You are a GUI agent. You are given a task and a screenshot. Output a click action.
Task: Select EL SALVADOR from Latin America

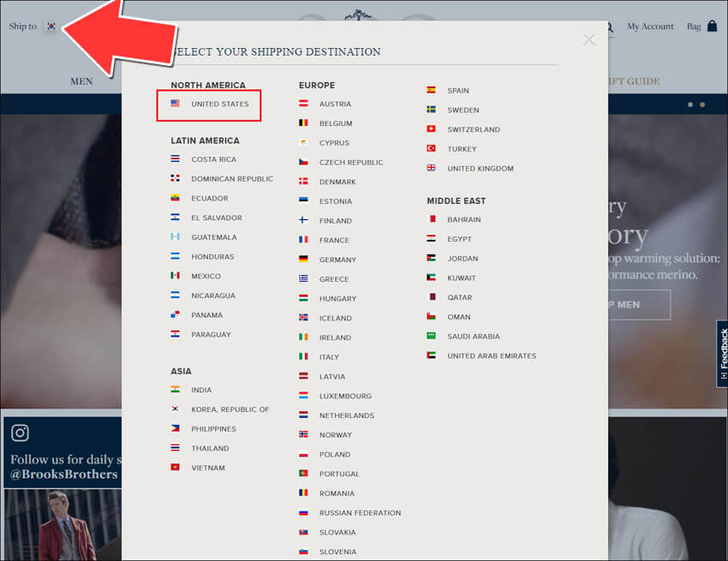(x=217, y=218)
